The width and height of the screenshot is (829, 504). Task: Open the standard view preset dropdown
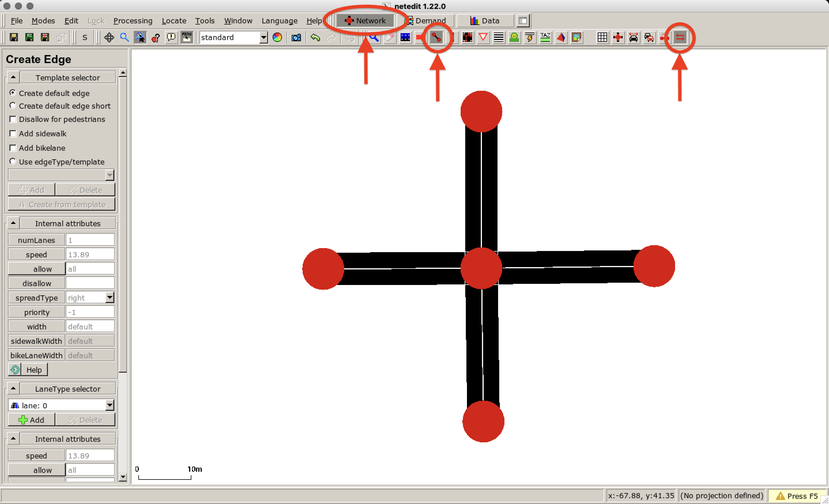[263, 37]
